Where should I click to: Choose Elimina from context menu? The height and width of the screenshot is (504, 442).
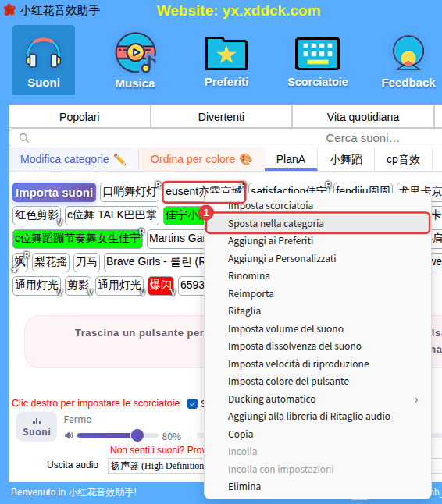tap(318, 486)
